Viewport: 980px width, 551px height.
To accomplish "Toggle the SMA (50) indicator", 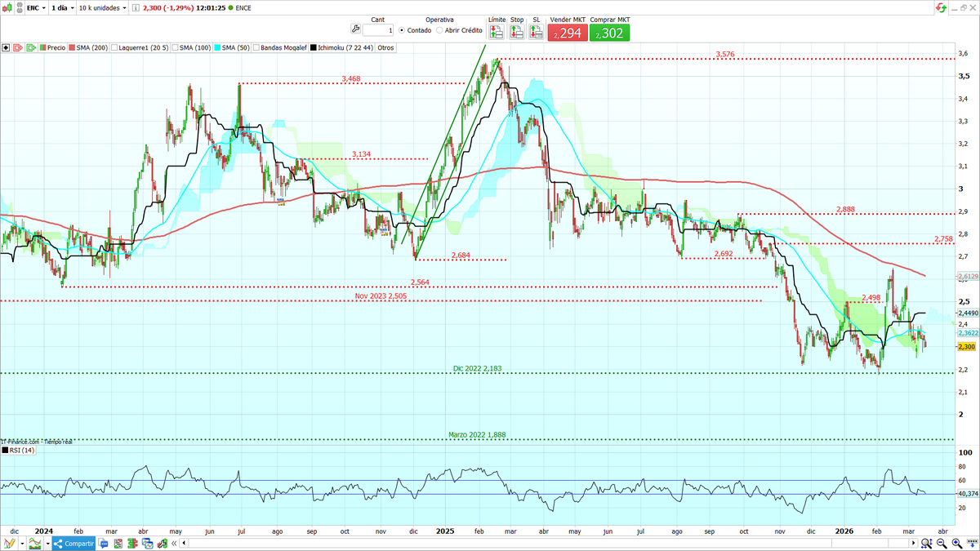I will [x=232, y=47].
